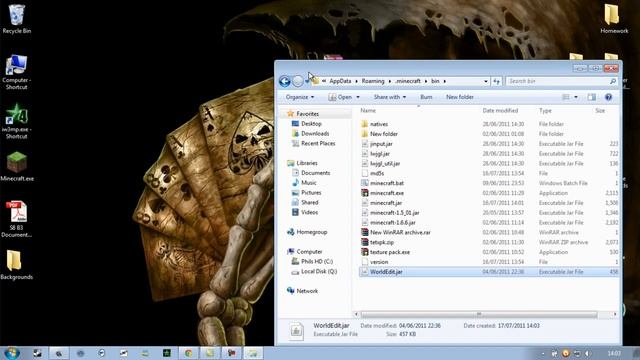Image resolution: width=640 pixels, height=360 pixels.
Task: Click Explorer's Forward navigation arrow
Action: pyautogui.click(x=298, y=81)
